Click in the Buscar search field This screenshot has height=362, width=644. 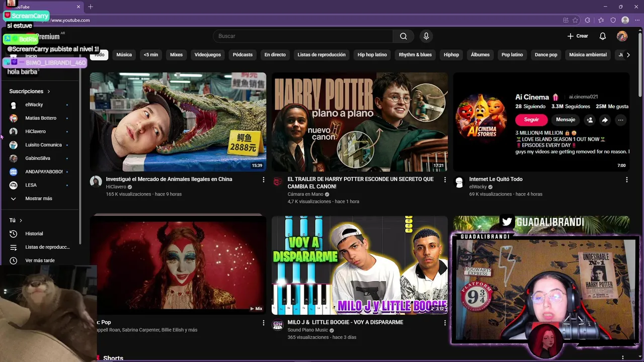[303, 36]
